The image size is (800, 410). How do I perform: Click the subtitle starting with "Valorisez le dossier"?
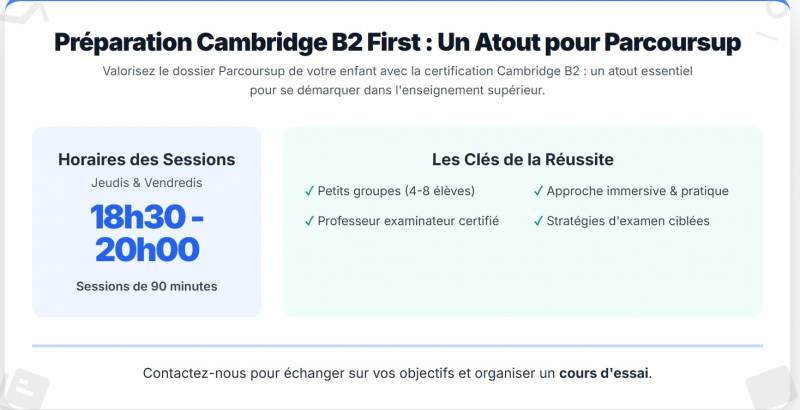coord(398,81)
